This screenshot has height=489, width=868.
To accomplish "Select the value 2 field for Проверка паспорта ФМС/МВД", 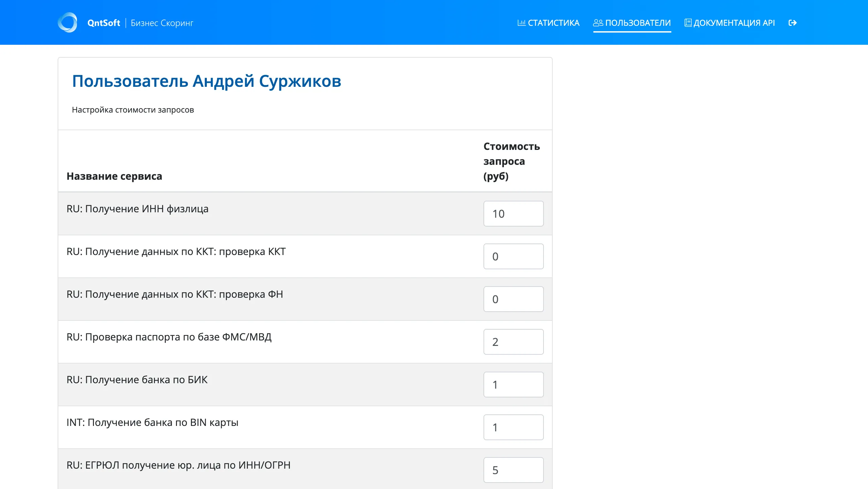I will tap(513, 342).
